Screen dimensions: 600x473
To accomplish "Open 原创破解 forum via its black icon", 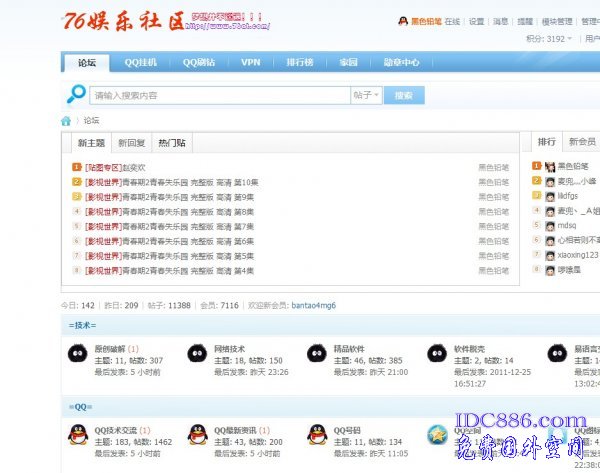I will pos(76,354).
